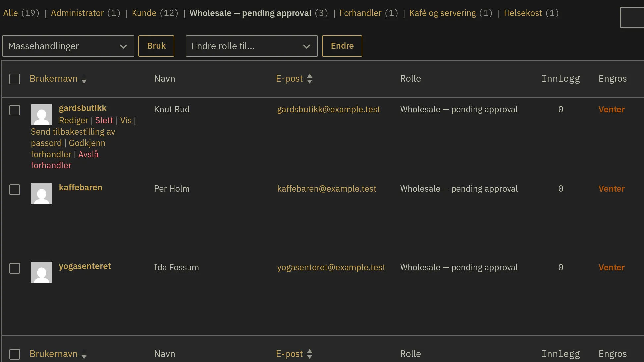Click the yogasenteret user avatar
The width and height of the screenshot is (644, 362).
pyautogui.click(x=42, y=272)
